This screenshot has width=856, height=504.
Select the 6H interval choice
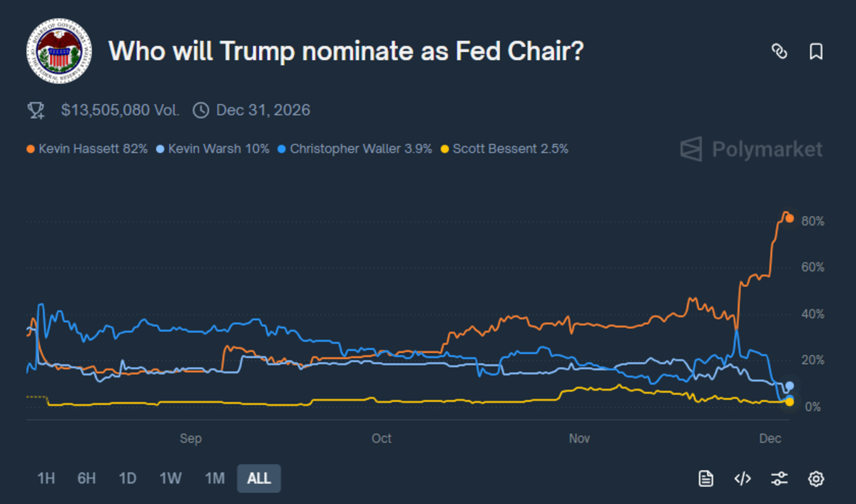click(x=86, y=478)
